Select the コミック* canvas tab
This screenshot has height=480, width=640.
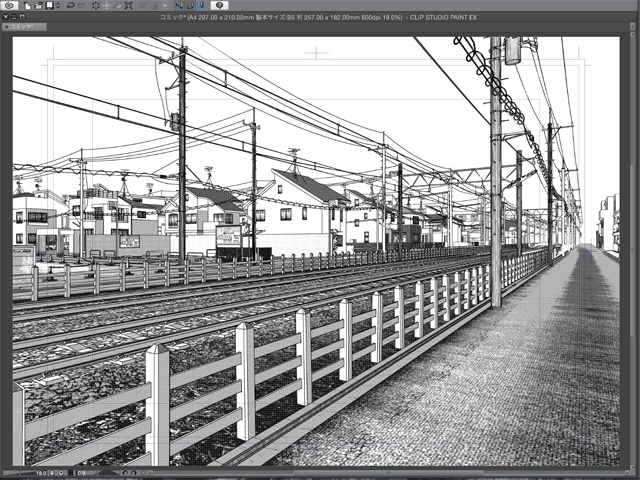(24, 27)
